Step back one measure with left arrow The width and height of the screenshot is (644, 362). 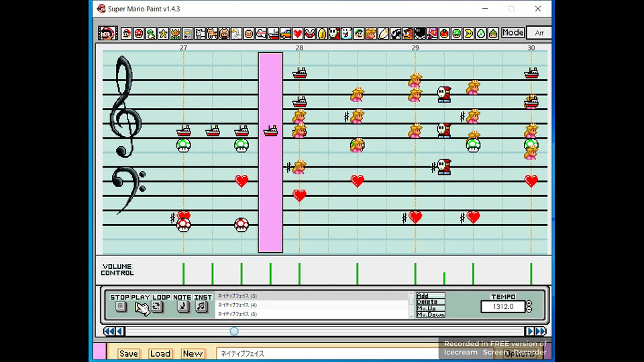[120, 331]
